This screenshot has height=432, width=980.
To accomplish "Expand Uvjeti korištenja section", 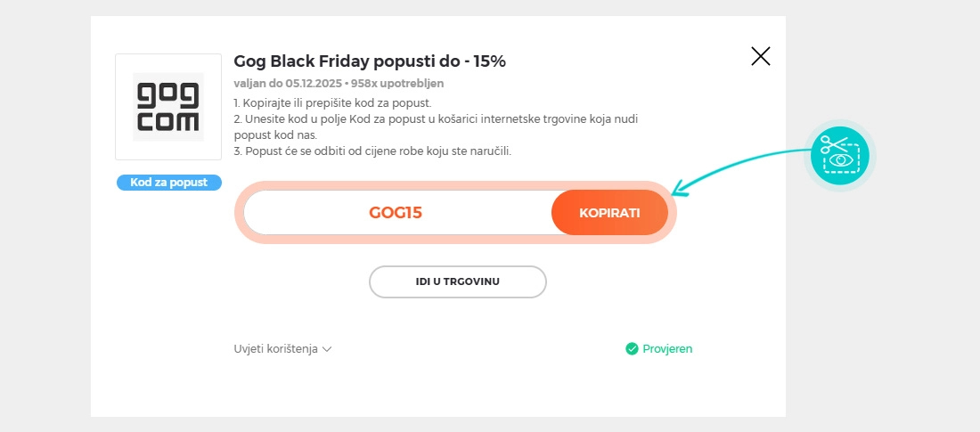I will 276,349.
